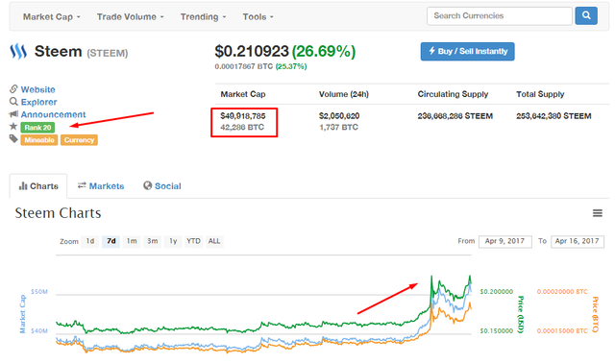
Task: Click the 42,288 BTC market cap value
Action: pos(242,127)
